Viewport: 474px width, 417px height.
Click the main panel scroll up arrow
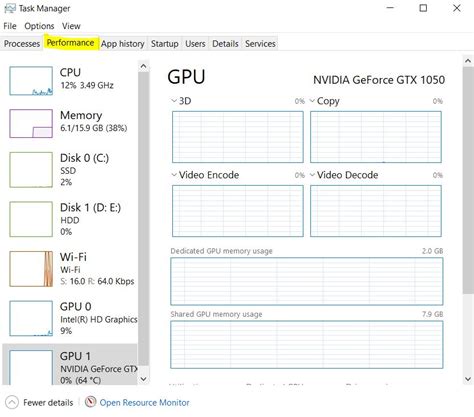[468, 61]
